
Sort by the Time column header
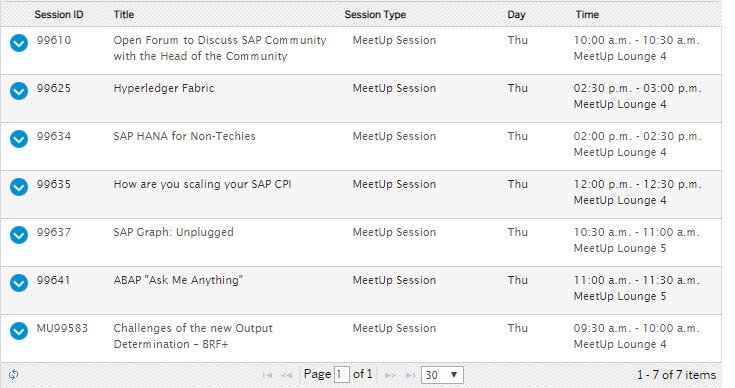587,15
